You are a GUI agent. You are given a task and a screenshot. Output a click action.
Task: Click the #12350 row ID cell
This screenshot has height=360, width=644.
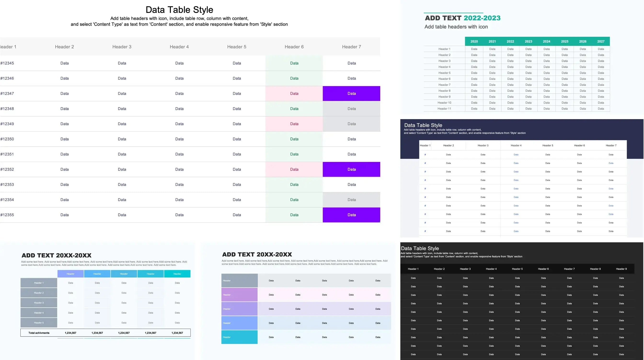click(7, 139)
